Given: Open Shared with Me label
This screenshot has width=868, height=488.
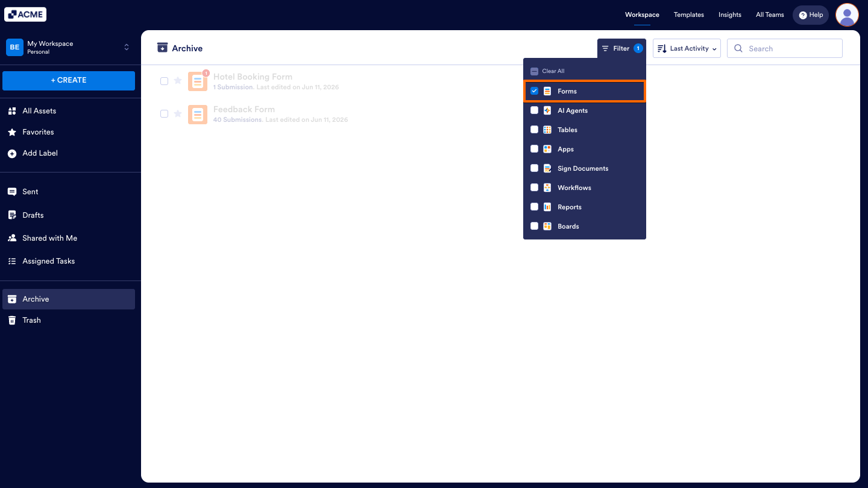Looking at the screenshot, I should click(50, 238).
